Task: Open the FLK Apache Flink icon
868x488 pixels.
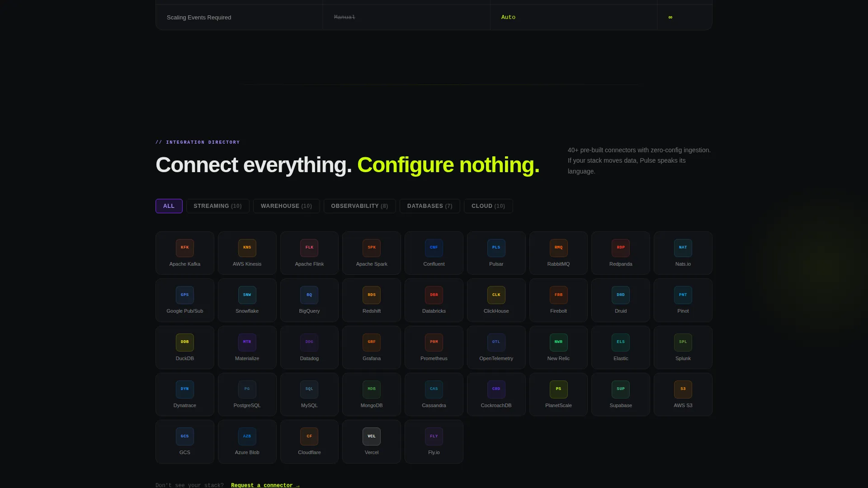Action: pos(309,248)
